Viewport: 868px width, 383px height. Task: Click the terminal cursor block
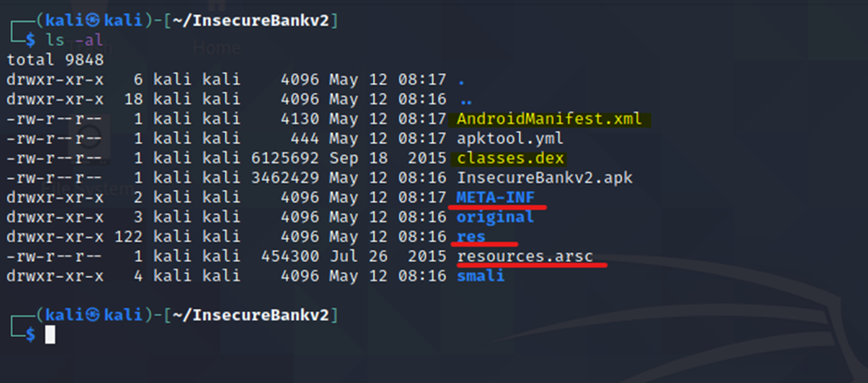(x=51, y=334)
